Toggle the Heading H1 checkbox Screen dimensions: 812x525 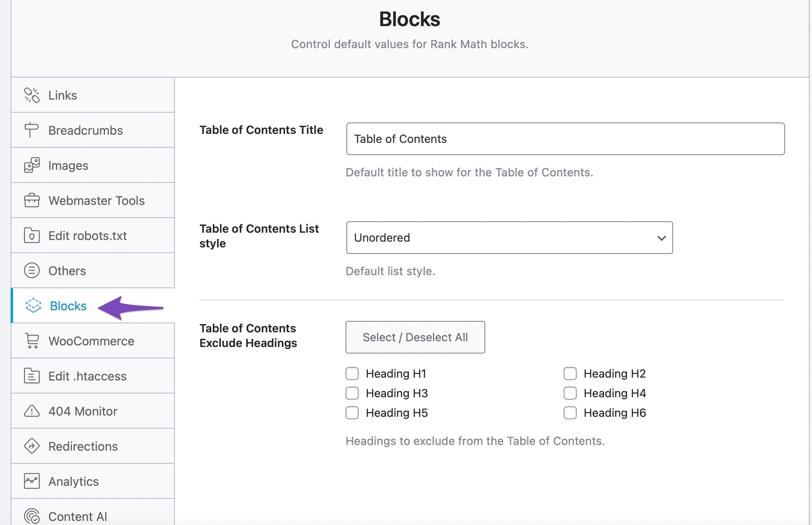coord(353,373)
